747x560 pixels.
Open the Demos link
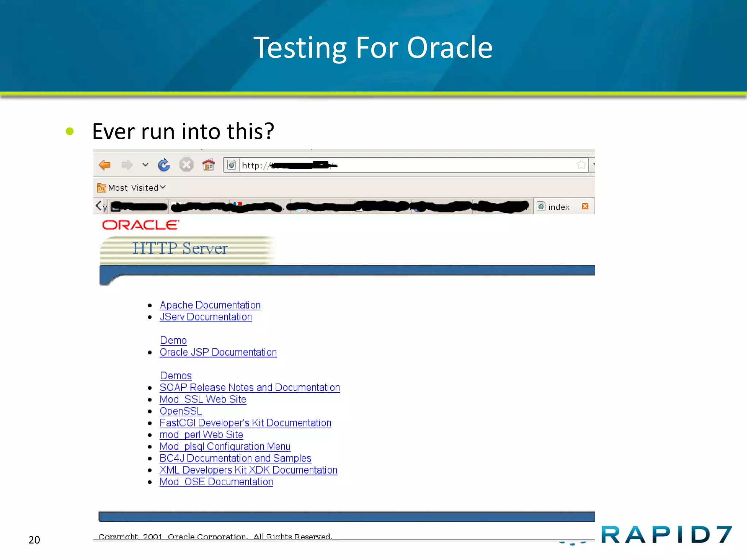[176, 376]
